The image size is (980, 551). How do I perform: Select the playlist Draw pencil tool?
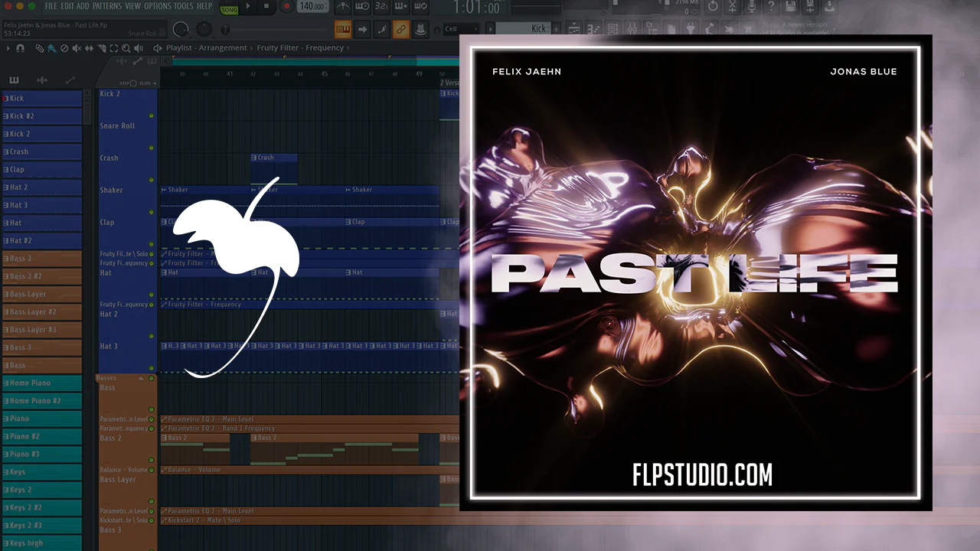coord(40,48)
